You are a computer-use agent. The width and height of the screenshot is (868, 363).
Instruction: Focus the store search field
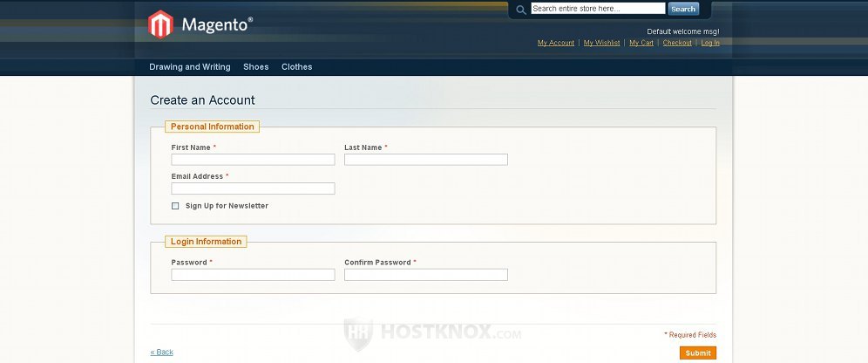click(598, 9)
